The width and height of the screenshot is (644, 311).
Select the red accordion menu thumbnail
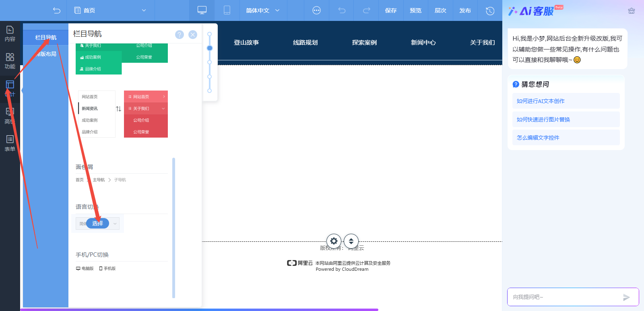point(146,114)
